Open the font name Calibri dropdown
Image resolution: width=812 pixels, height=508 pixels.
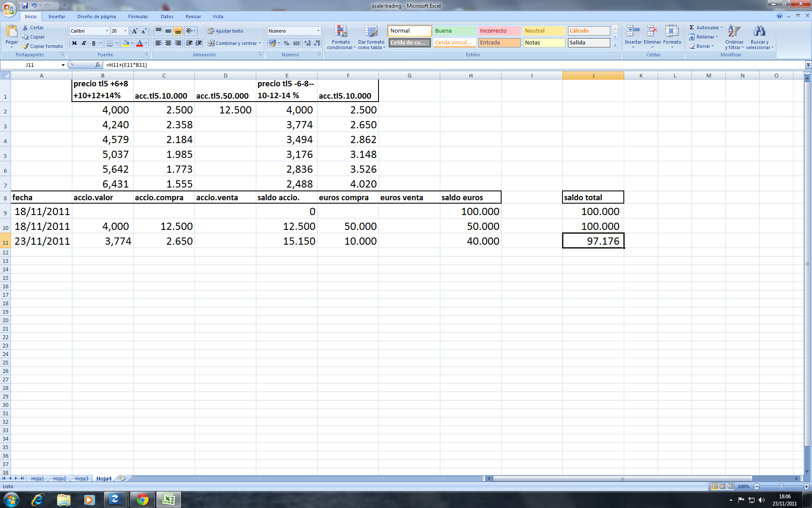coord(107,31)
